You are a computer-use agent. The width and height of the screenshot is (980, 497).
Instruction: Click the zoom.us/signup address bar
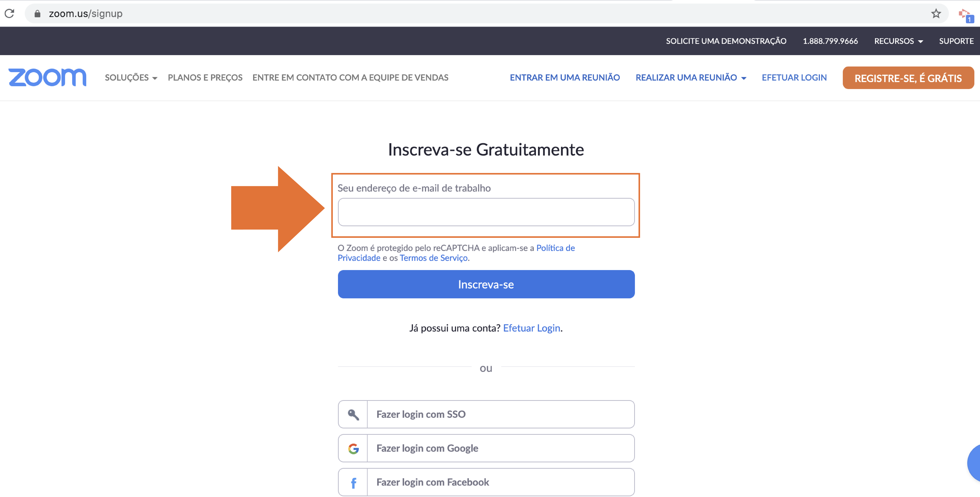pyautogui.click(x=487, y=14)
